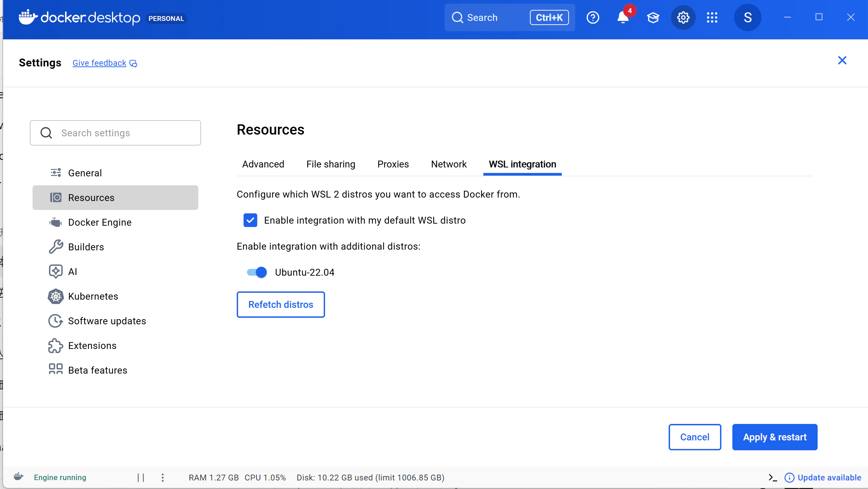
Task: Open engine options three-dot menu
Action: point(163,477)
